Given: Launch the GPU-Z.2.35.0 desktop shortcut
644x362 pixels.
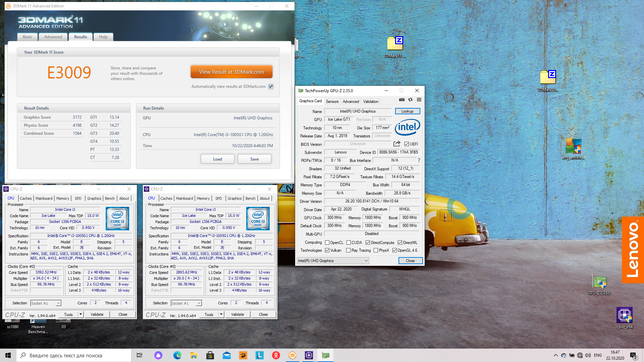Looking at the screenshot, I should [x=599, y=284].
